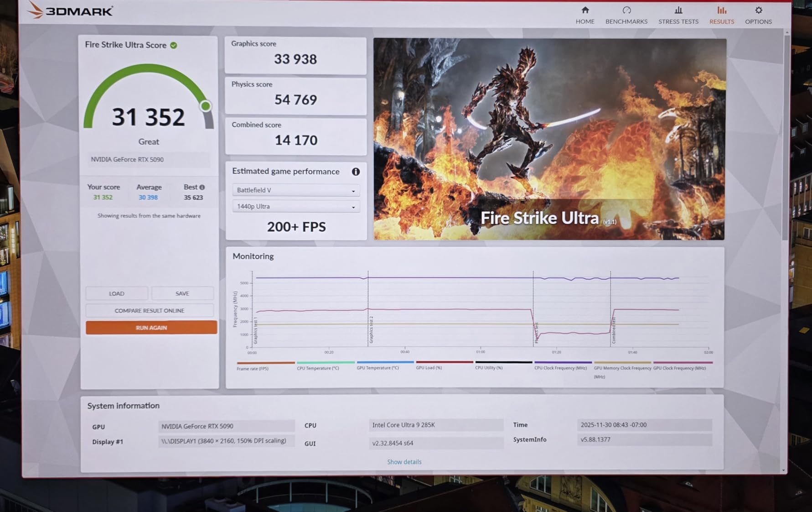The width and height of the screenshot is (812, 512).
Task: Toggle GPU Clock Frequency legend item
Action: click(x=683, y=366)
